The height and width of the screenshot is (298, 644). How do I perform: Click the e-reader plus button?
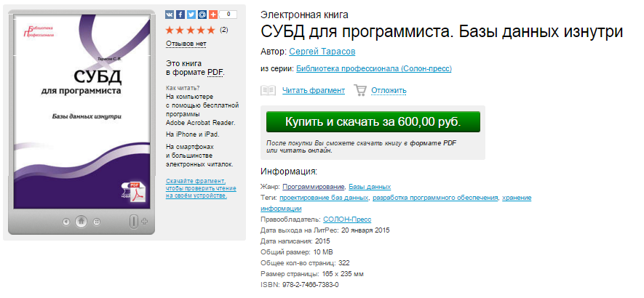[144, 222]
